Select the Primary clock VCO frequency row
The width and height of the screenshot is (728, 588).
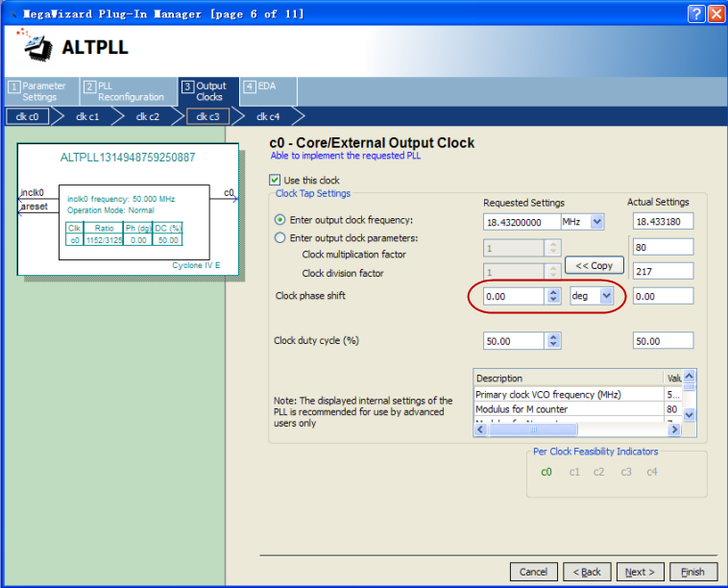(578, 394)
